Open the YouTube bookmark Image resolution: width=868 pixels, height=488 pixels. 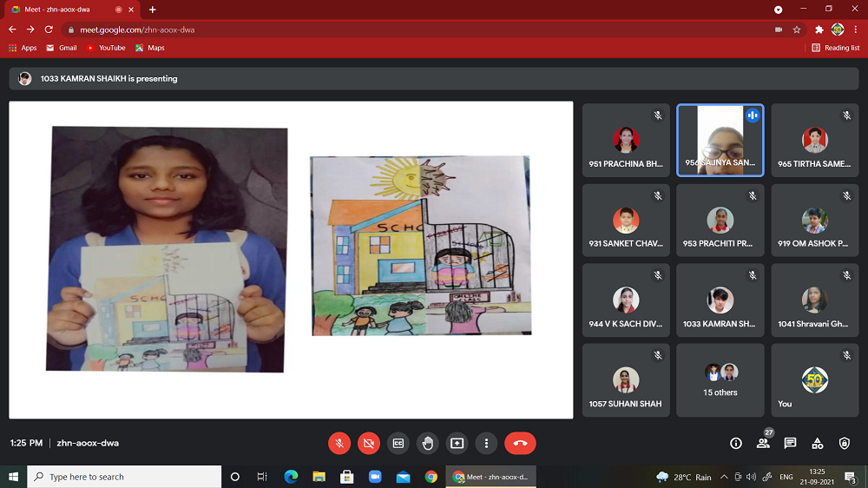106,48
